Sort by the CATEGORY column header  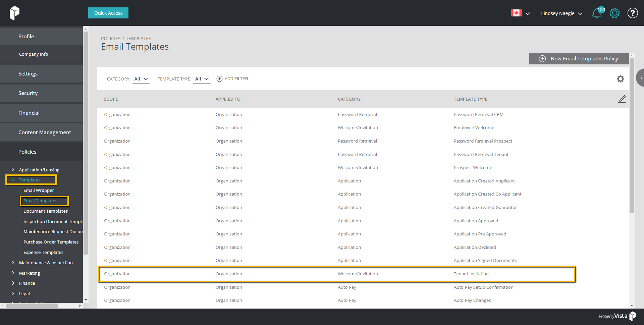pos(349,99)
